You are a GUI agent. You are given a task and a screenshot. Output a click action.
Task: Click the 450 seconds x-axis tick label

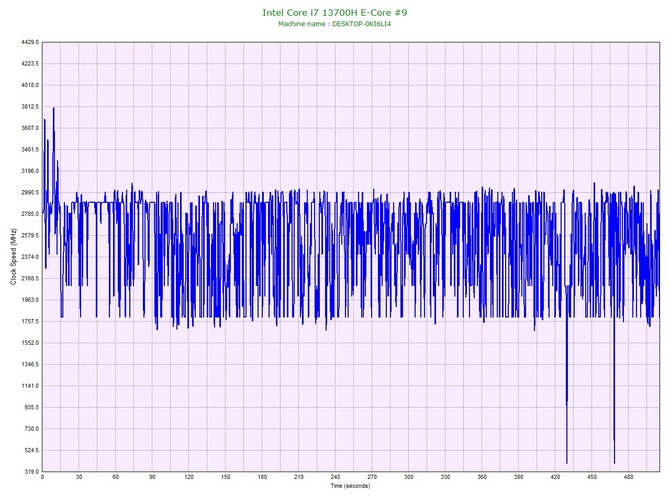pyautogui.click(x=592, y=477)
